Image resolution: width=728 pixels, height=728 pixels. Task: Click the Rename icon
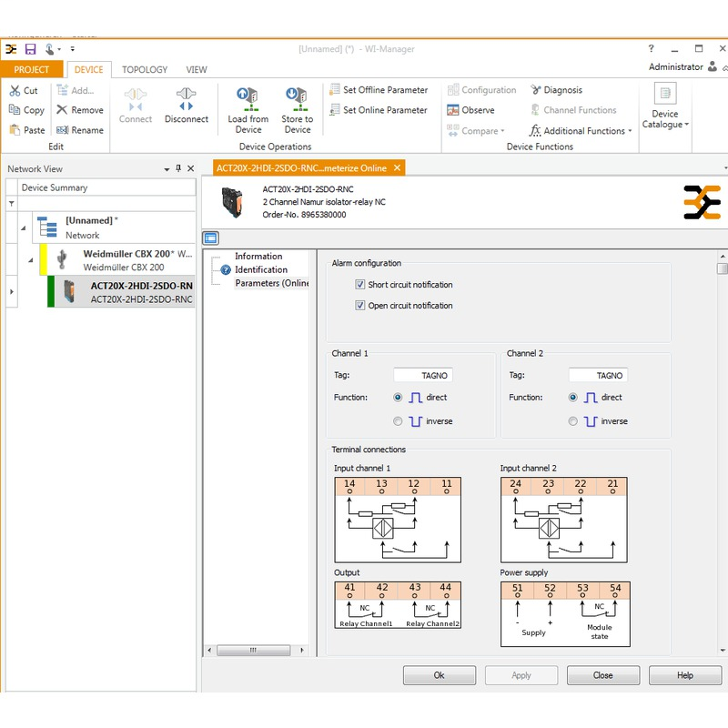tap(62, 130)
